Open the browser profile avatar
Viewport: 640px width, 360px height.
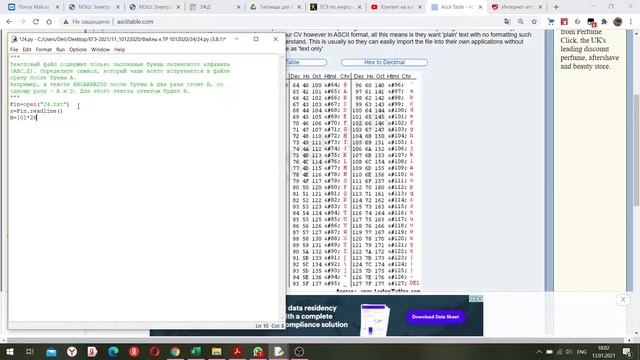(x=618, y=22)
